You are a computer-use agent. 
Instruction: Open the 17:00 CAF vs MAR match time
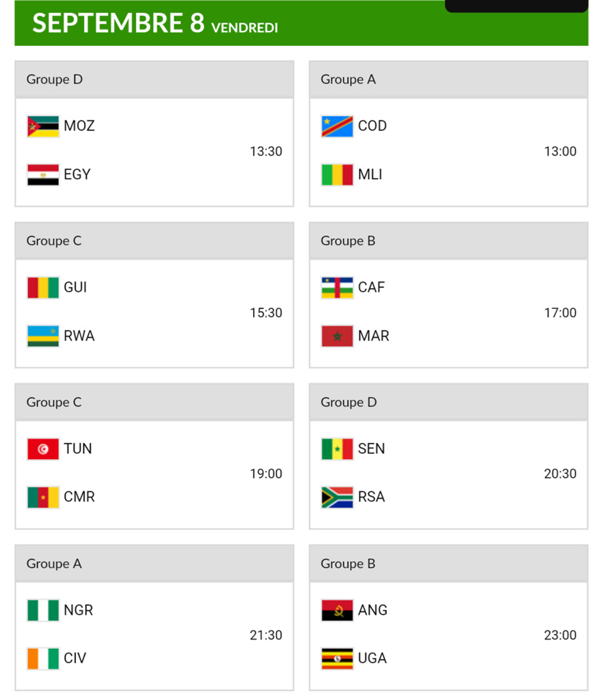pyautogui.click(x=560, y=313)
